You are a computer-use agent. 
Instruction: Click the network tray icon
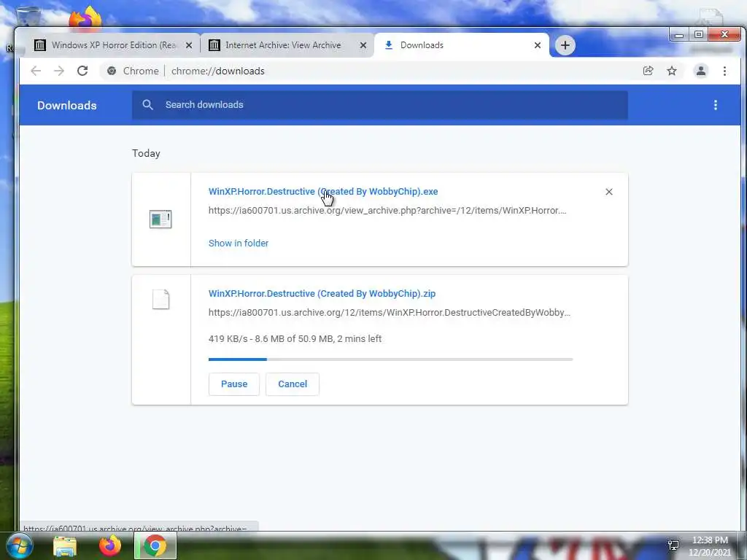[673, 545]
